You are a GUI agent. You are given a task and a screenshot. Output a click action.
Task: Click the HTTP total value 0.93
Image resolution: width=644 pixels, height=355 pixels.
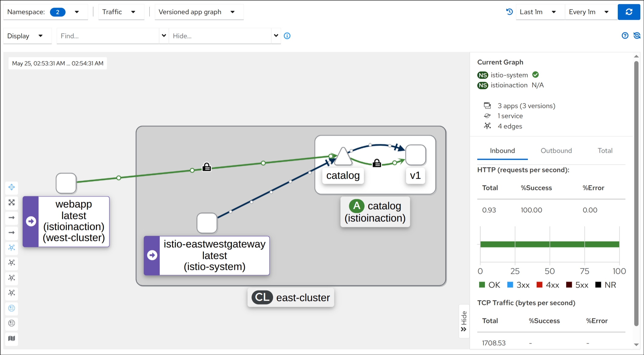pos(489,210)
